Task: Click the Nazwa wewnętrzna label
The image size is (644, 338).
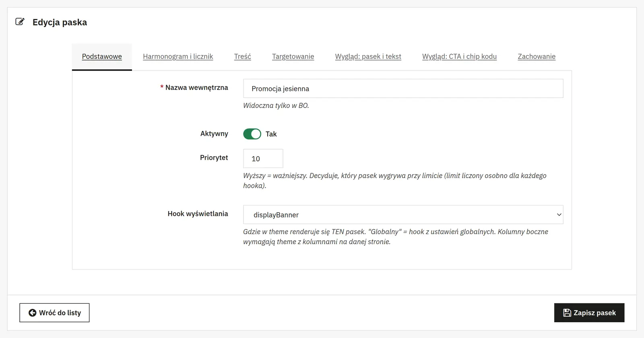Action: coord(196,87)
